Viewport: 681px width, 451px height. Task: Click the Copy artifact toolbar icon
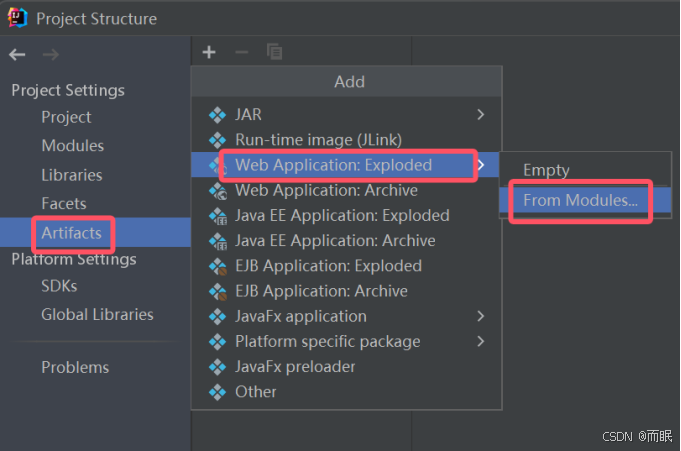(x=274, y=52)
